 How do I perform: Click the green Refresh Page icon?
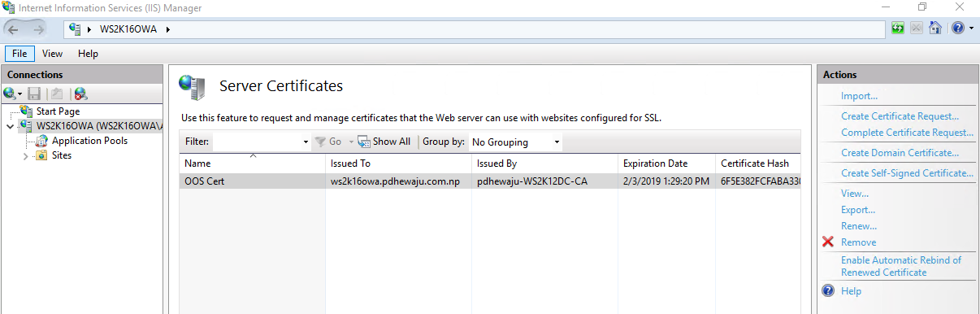tap(898, 28)
